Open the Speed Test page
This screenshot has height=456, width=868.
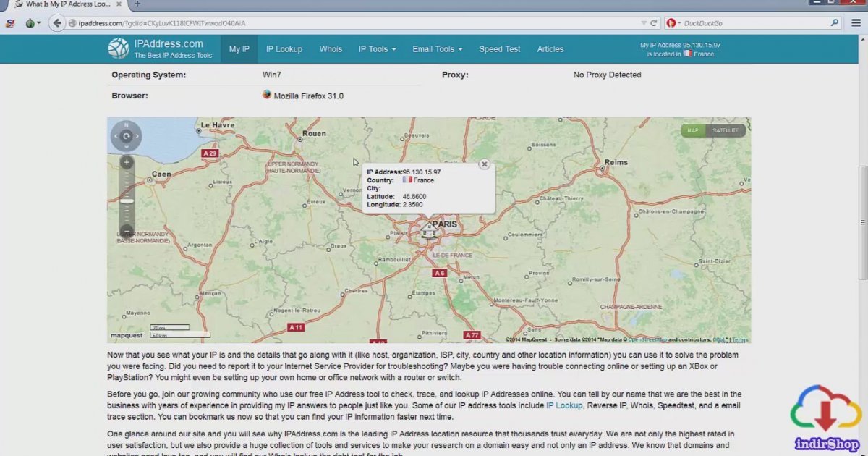coord(500,49)
